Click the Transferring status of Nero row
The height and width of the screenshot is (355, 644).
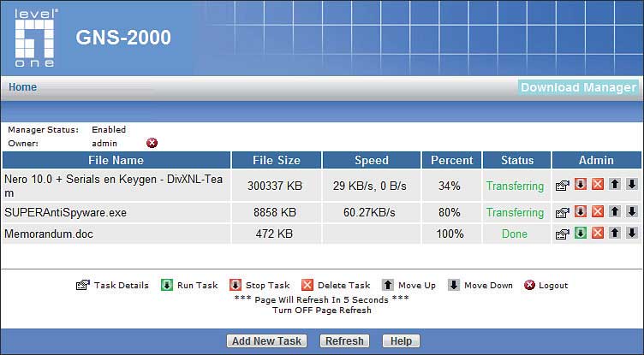click(515, 186)
